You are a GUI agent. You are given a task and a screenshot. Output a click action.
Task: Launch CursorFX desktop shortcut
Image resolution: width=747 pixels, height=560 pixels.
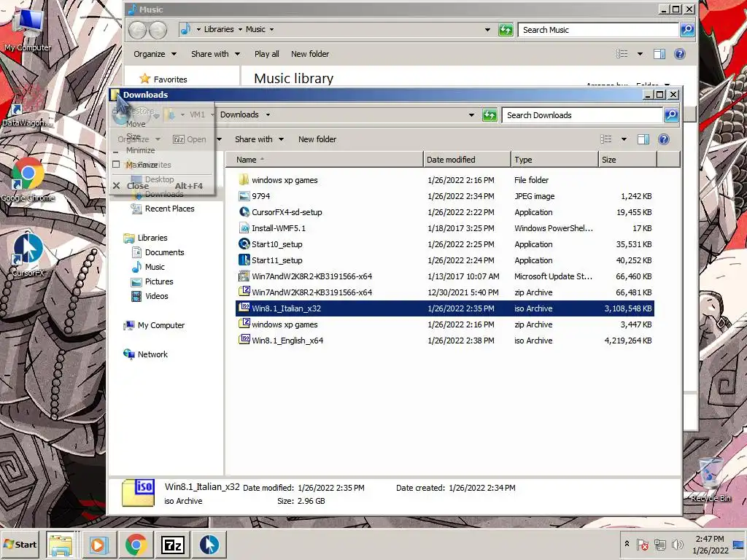[28, 254]
